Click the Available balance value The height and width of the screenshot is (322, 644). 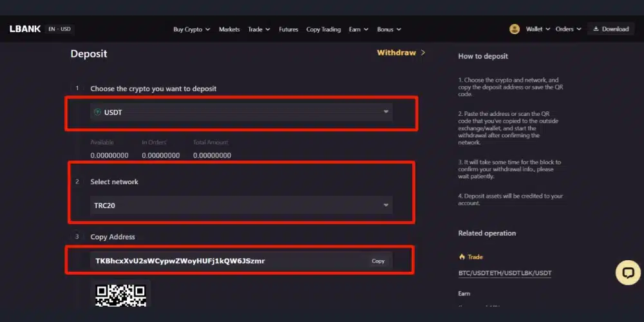click(109, 156)
